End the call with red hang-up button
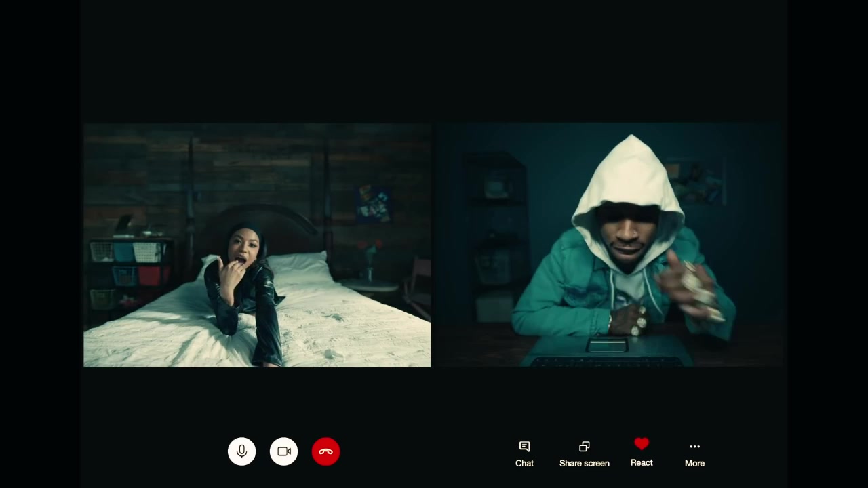This screenshot has width=868, height=488. point(325,451)
